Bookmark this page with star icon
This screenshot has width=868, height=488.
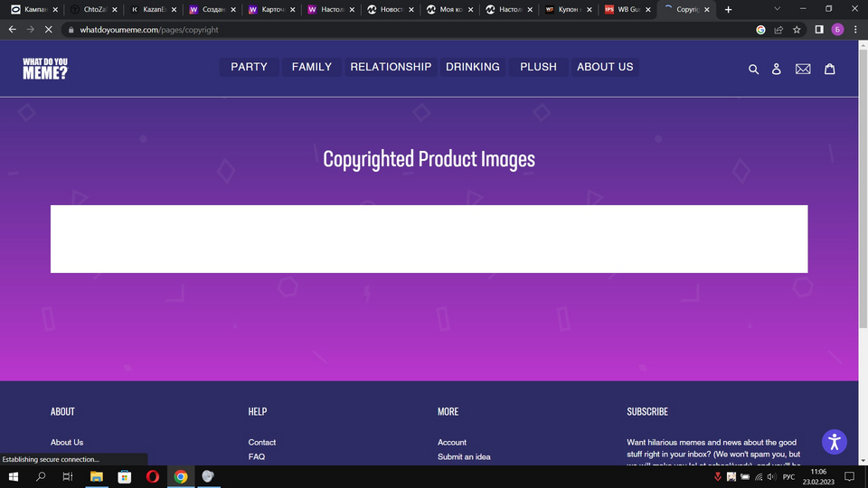pyautogui.click(x=797, y=29)
